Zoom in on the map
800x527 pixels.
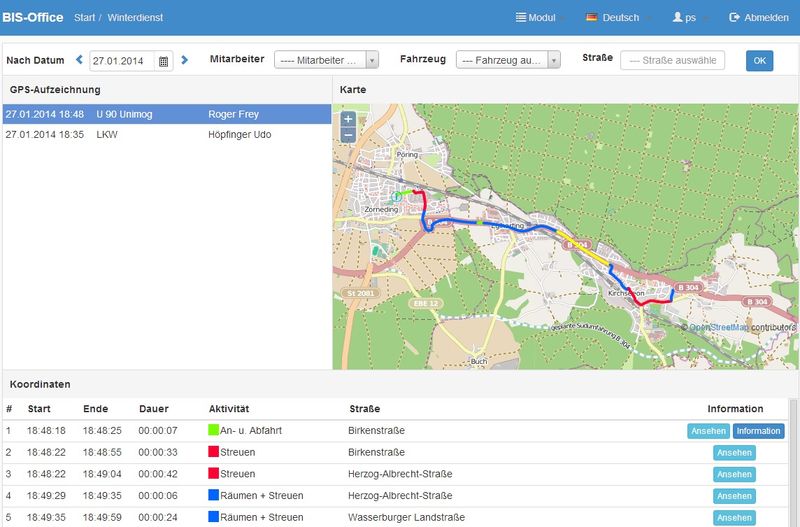(348, 119)
